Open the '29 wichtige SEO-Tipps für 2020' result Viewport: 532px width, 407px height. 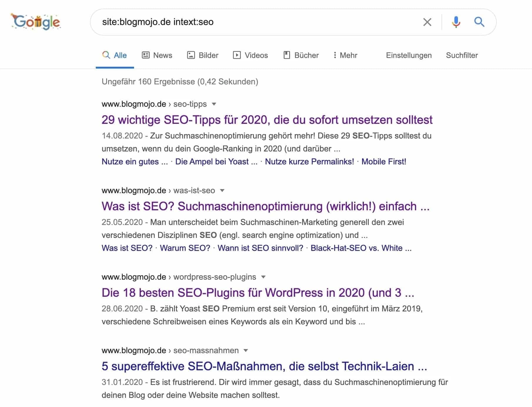[x=267, y=120]
